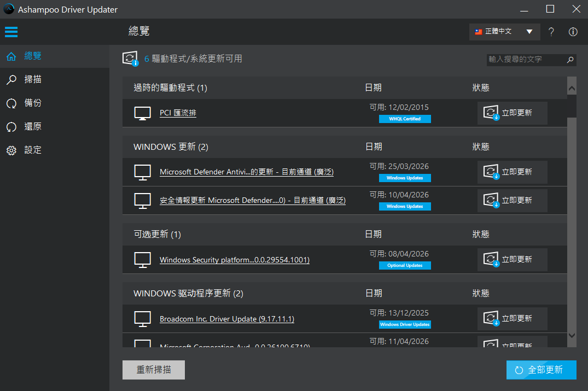This screenshot has height=391, width=588.
Task: Select 設定 in the sidebar
Action: 55,150
